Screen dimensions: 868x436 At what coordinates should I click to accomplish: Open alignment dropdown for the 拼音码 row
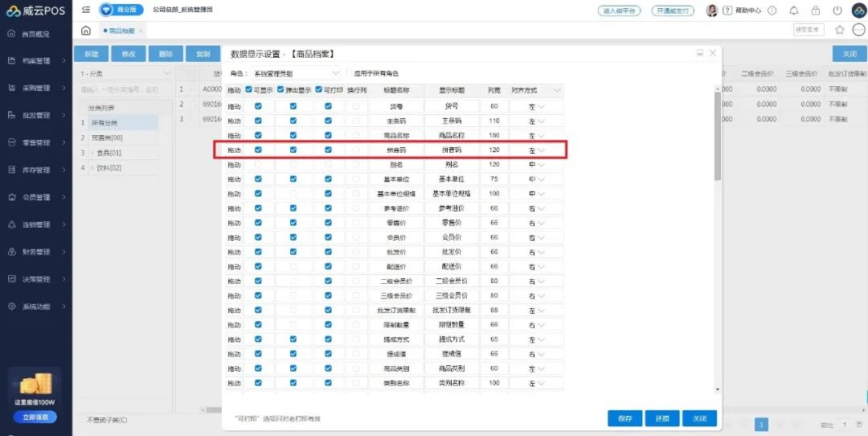click(536, 150)
